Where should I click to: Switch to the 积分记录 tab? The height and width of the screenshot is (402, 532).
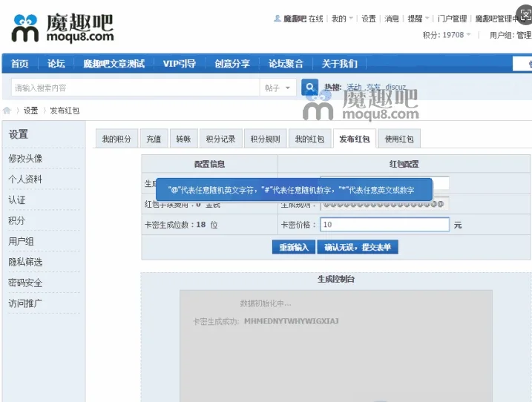220,139
